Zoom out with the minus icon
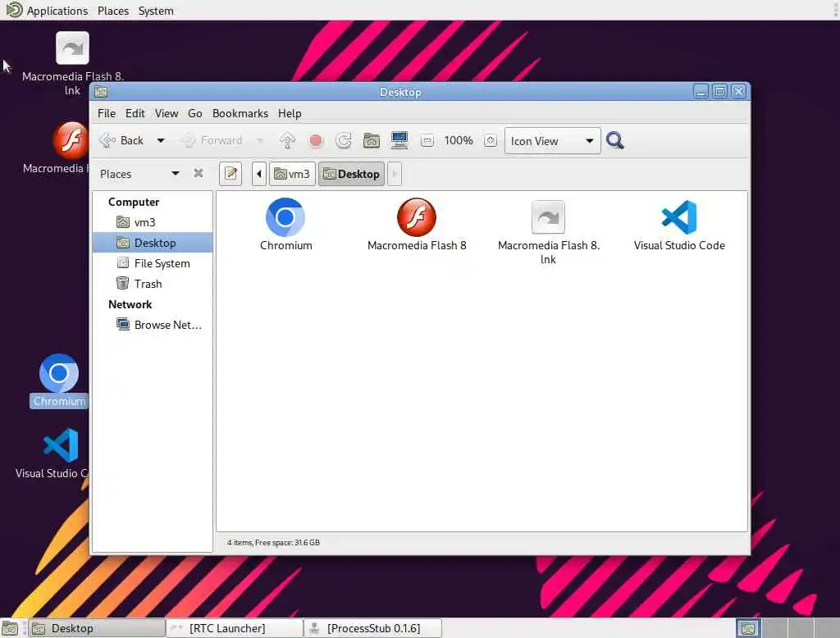Viewport: 840px width, 638px height. [x=427, y=141]
